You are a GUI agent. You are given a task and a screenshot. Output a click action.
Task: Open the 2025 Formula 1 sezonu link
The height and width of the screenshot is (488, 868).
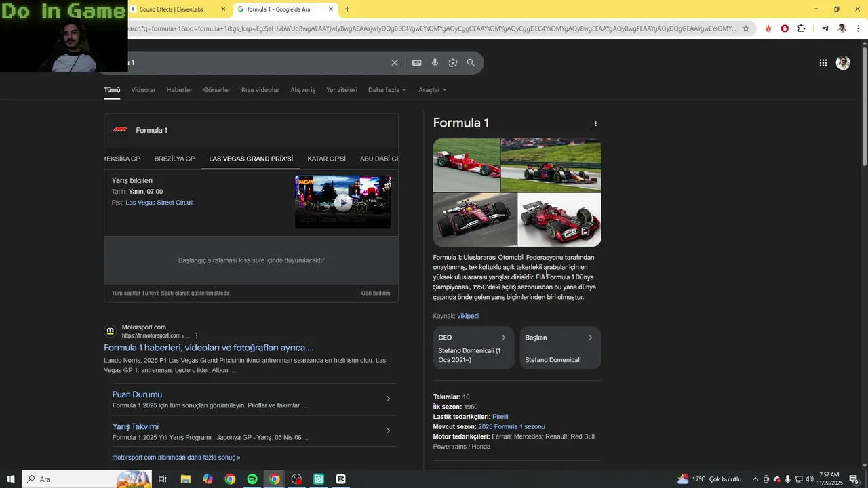tap(511, 427)
